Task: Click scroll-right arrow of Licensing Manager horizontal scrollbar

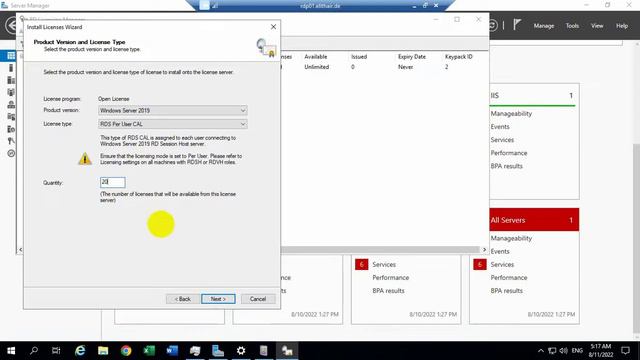Action: pyautogui.click(x=484, y=249)
